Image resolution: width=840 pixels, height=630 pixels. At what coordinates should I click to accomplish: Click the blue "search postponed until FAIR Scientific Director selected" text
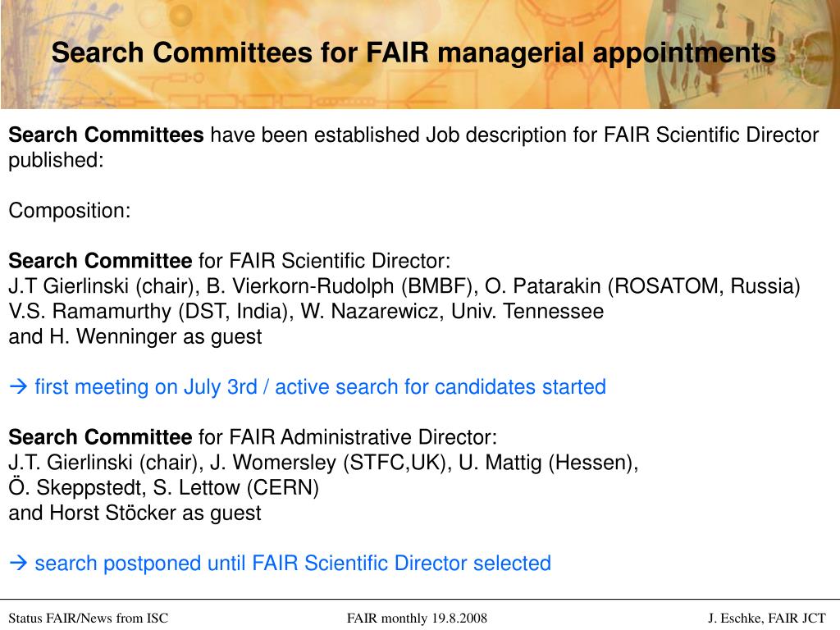coord(293,564)
